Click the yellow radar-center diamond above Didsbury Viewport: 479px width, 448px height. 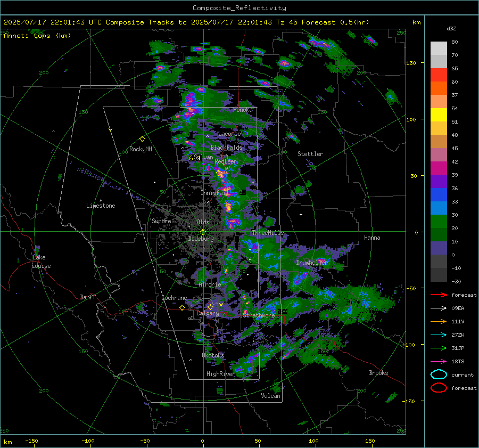click(203, 232)
